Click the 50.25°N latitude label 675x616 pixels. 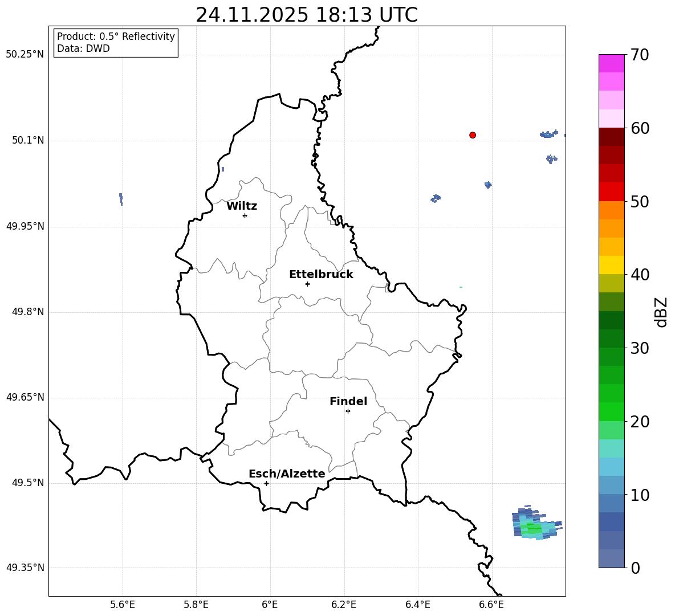(x=25, y=55)
